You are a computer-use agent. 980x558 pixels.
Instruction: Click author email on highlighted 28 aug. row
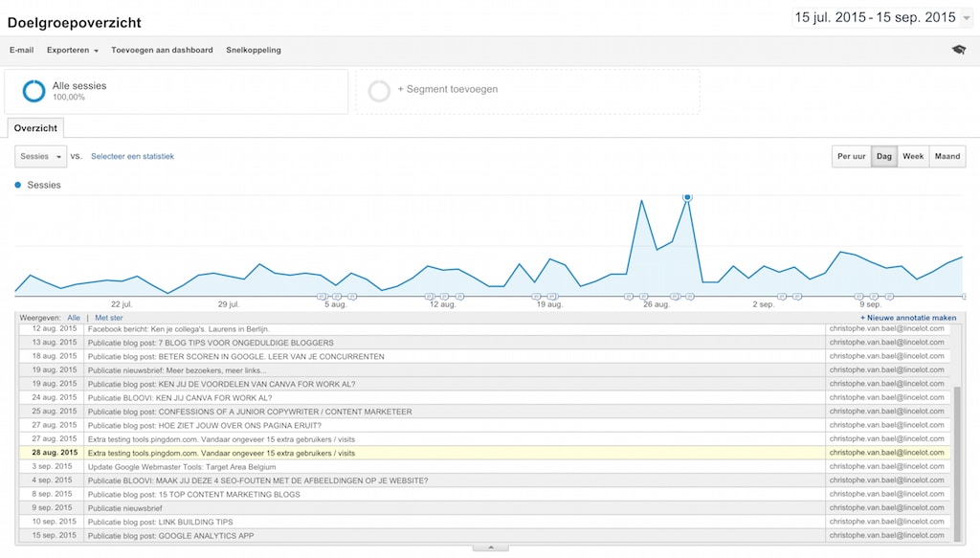coord(887,453)
